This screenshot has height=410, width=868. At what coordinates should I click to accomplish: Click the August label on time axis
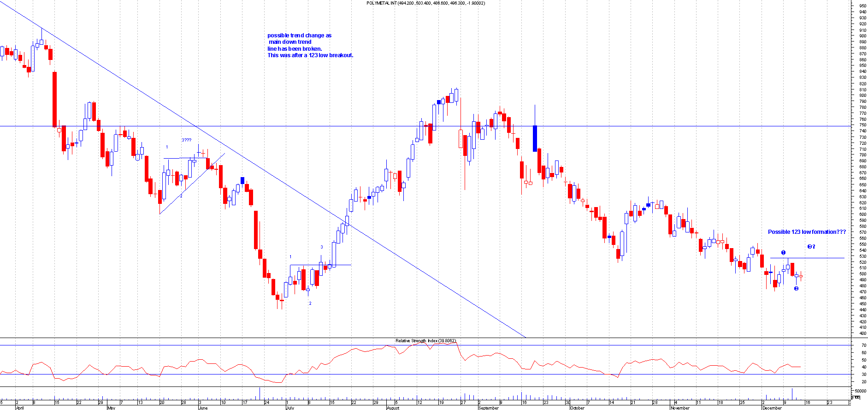[x=393, y=408]
